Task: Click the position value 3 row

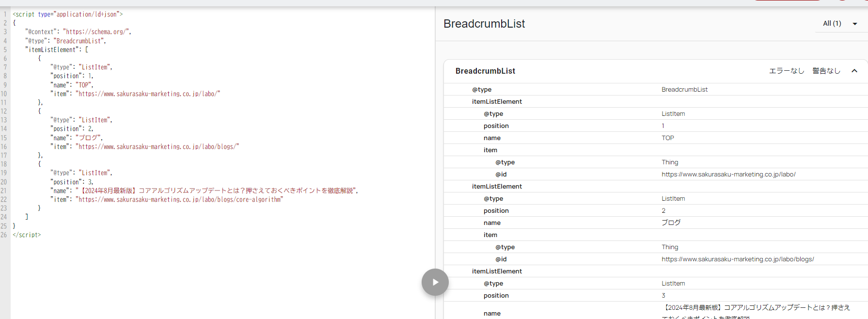Action: point(656,295)
